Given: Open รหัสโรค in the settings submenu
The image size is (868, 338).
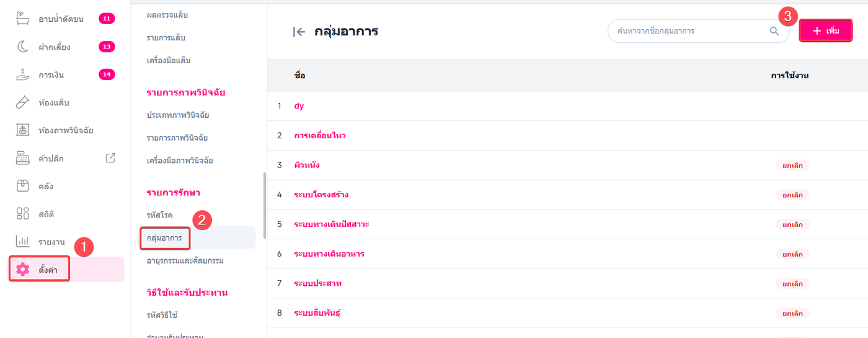Looking at the screenshot, I should pyautogui.click(x=160, y=215).
